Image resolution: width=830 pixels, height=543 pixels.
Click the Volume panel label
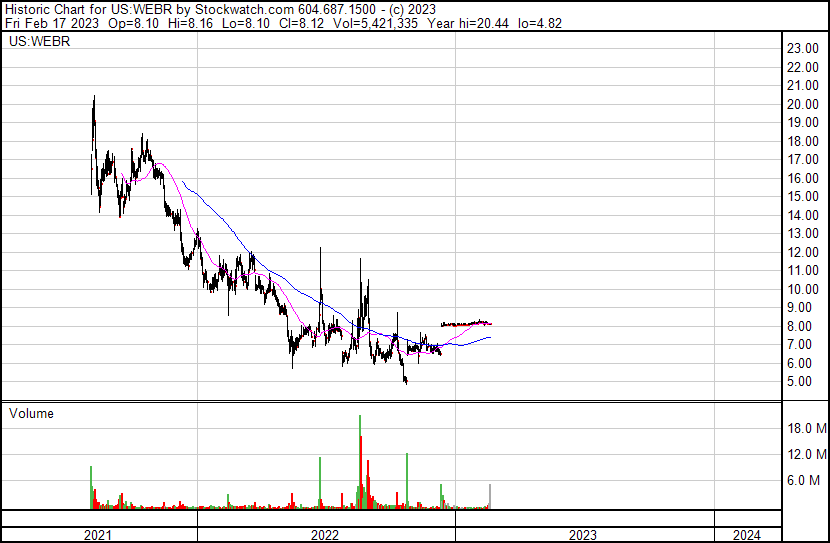pos(31,413)
